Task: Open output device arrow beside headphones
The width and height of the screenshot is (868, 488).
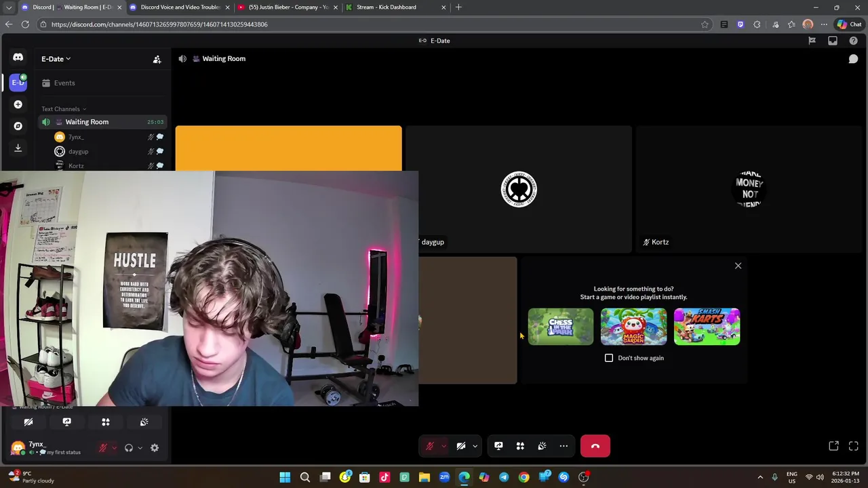Action: tap(140, 448)
